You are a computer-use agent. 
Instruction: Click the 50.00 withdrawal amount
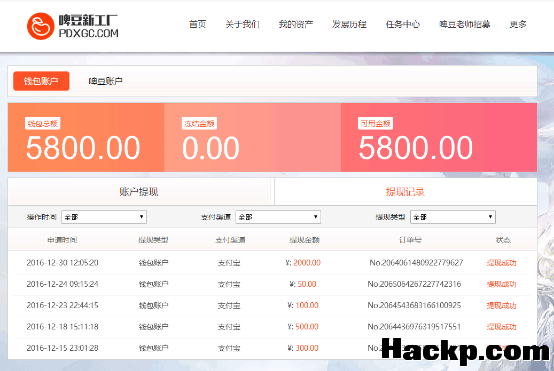coord(307,284)
